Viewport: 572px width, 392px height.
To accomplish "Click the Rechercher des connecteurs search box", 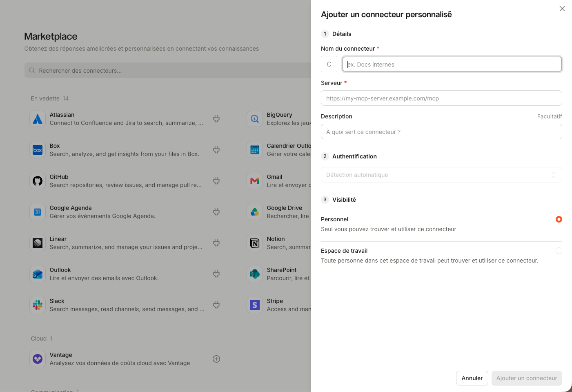I will coord(167,71).
